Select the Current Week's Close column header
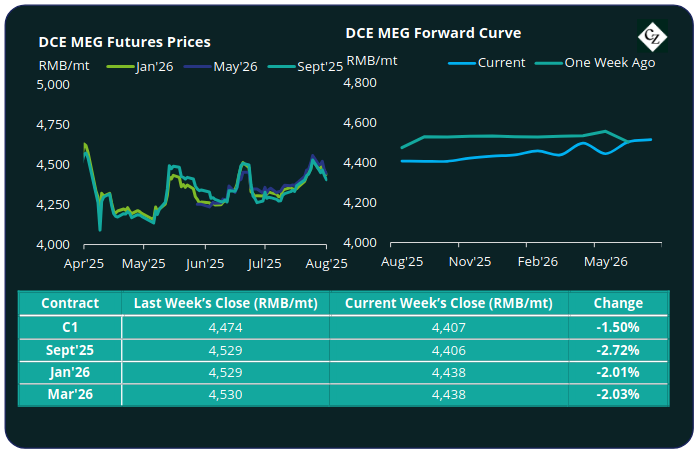 click(x=449, y=302)
